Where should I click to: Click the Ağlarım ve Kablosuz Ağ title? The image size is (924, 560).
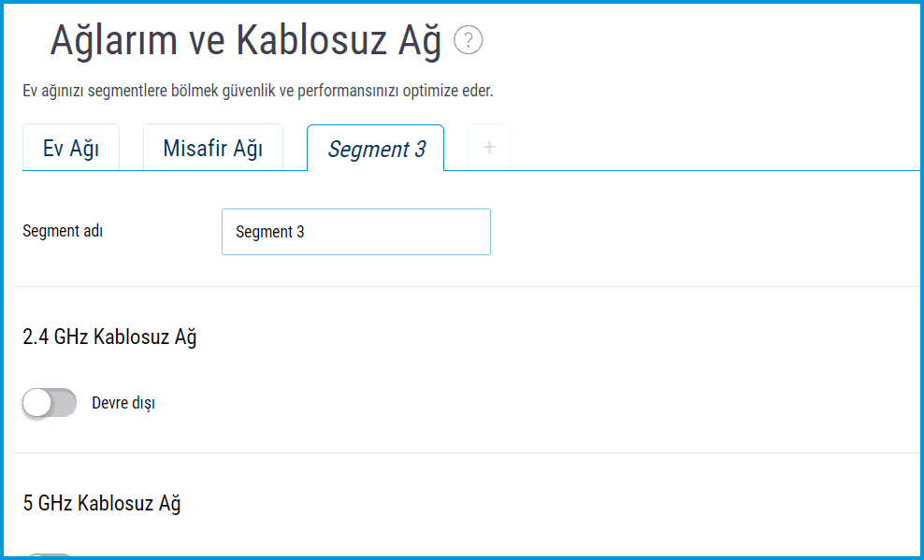tap(245, 41)
